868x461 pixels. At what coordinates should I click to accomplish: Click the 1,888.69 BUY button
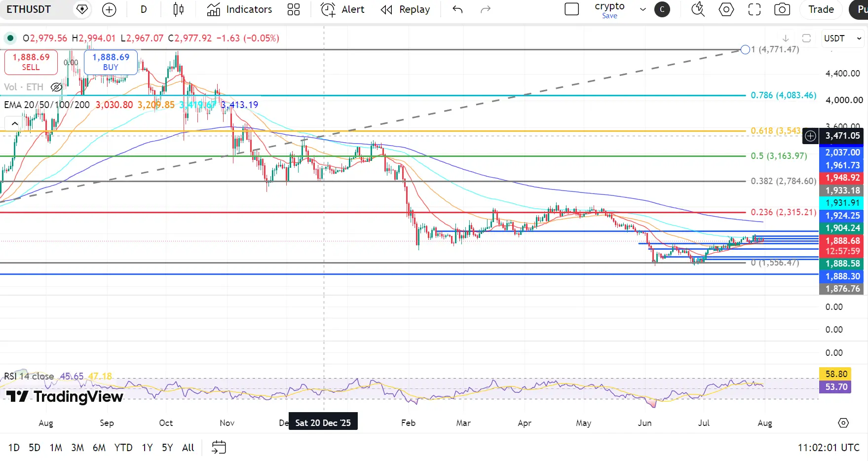[111, 62]
